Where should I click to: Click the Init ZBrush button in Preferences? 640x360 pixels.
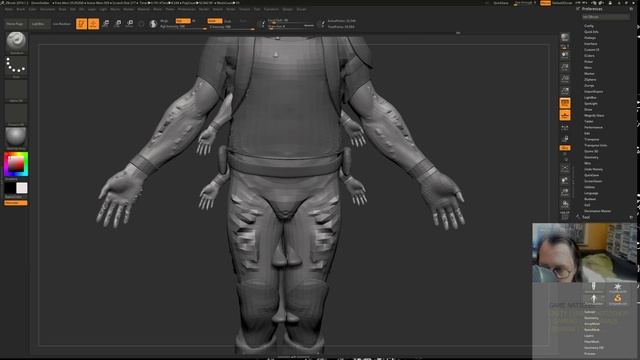pos(606,17)
